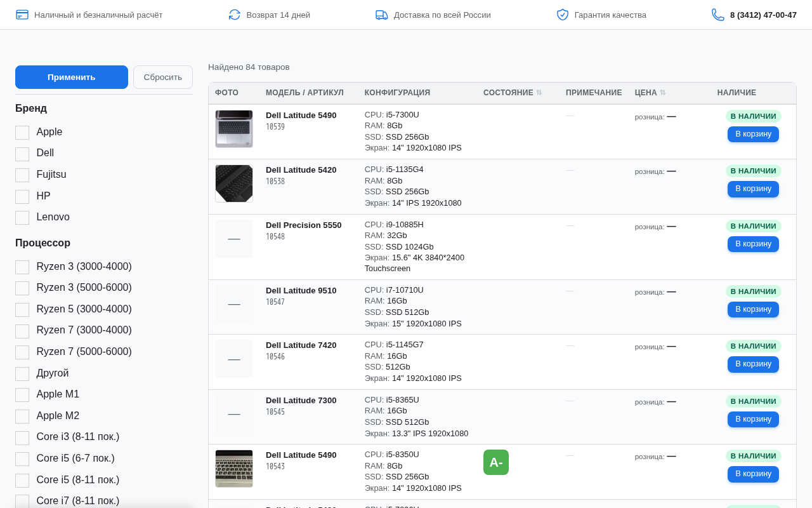
Task: Add Dell Latitude 5490 10543 to cart
Action: 753,474
